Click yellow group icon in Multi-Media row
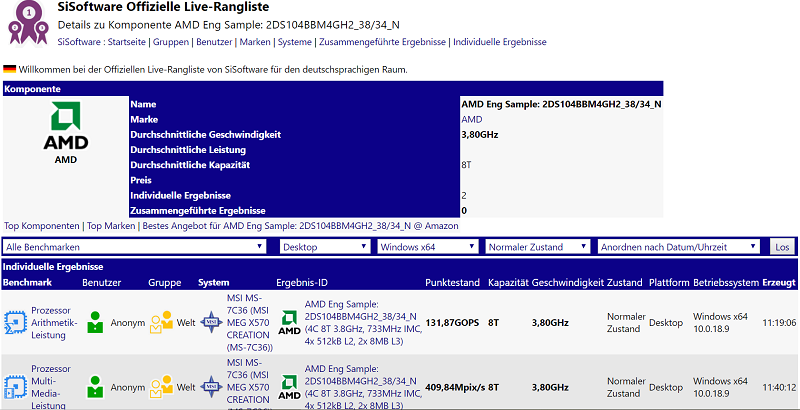This screenshot has width=800, height=410. click(162, 388)
